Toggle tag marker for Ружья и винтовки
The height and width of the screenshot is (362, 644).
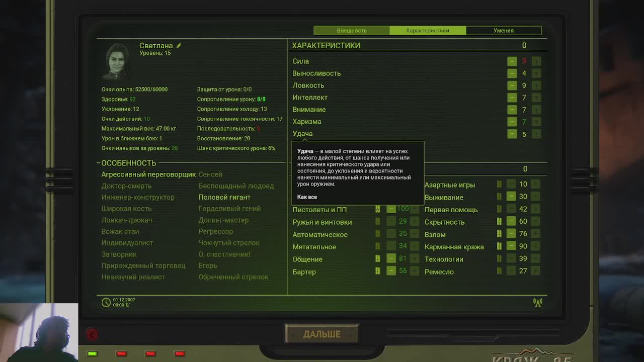point(377,221)
